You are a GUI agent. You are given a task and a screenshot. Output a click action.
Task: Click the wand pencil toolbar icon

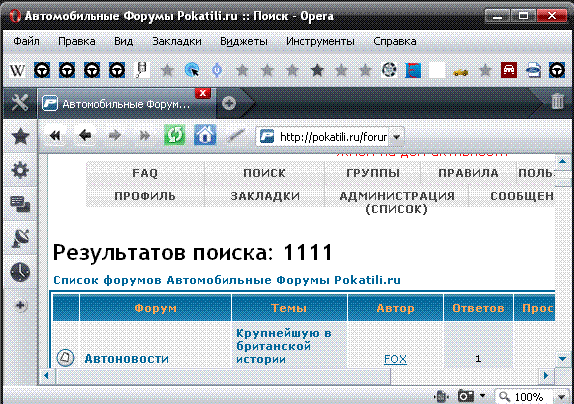coord(235,136)
